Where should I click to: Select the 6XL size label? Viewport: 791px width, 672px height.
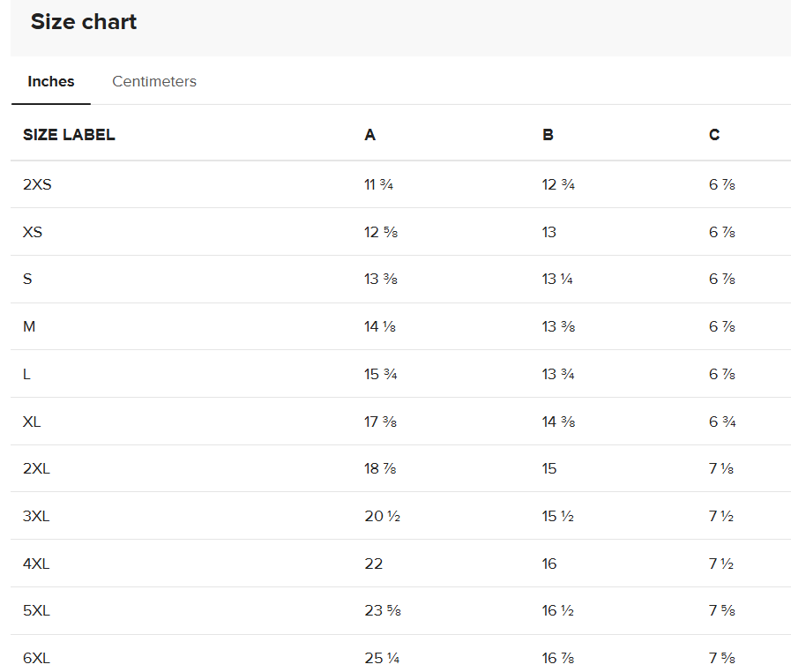36,659
